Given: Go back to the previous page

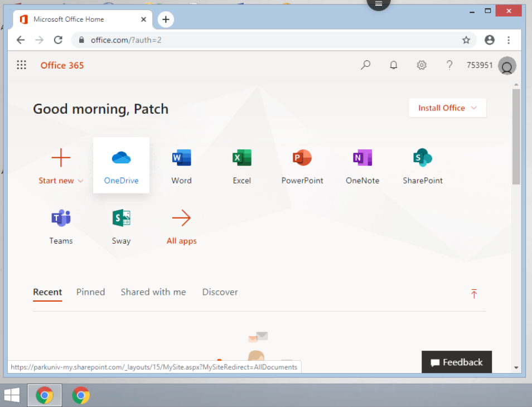Looking at the screenshot, I should 21,40.
